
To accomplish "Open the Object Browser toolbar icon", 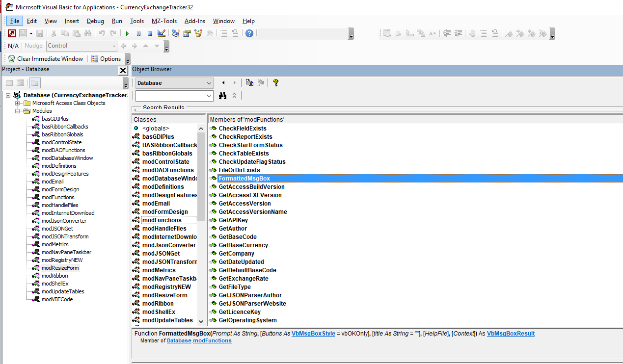I will [198, 33].
